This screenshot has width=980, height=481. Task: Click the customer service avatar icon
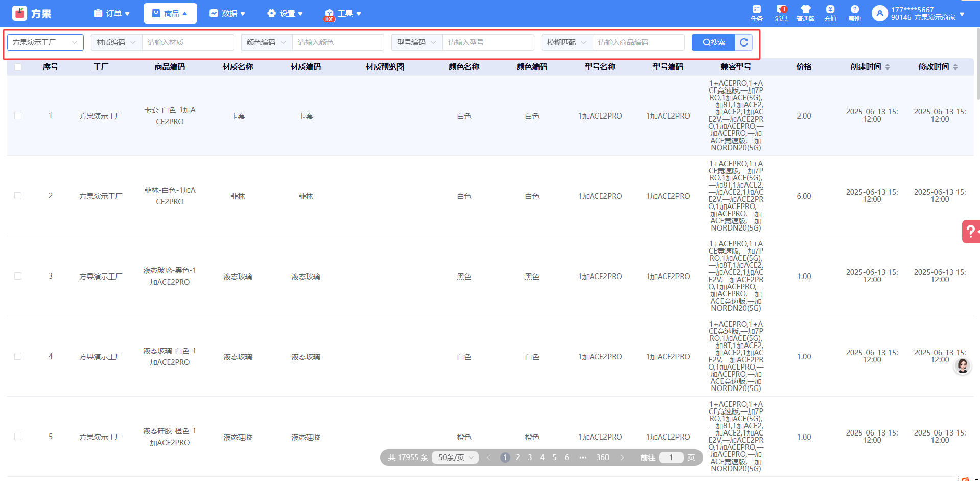963,365
